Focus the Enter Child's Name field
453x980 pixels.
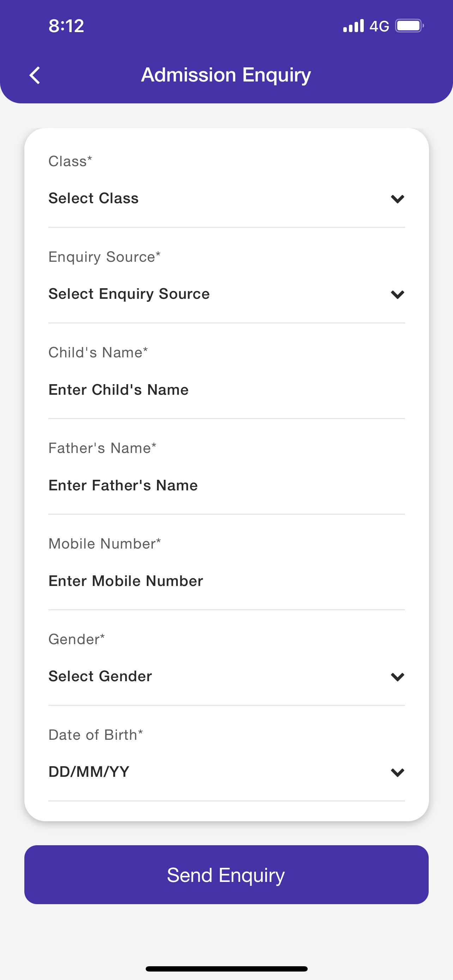118,389
